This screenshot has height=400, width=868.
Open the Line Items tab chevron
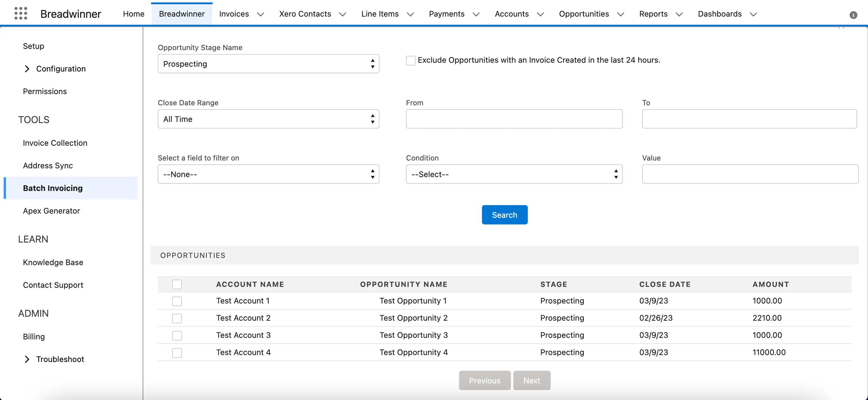[x=410, y=14]
